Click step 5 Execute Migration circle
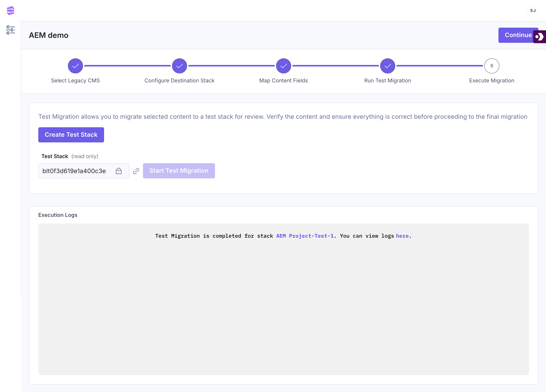Viewport: 546px width, 392px height. (x=491, y=66)
